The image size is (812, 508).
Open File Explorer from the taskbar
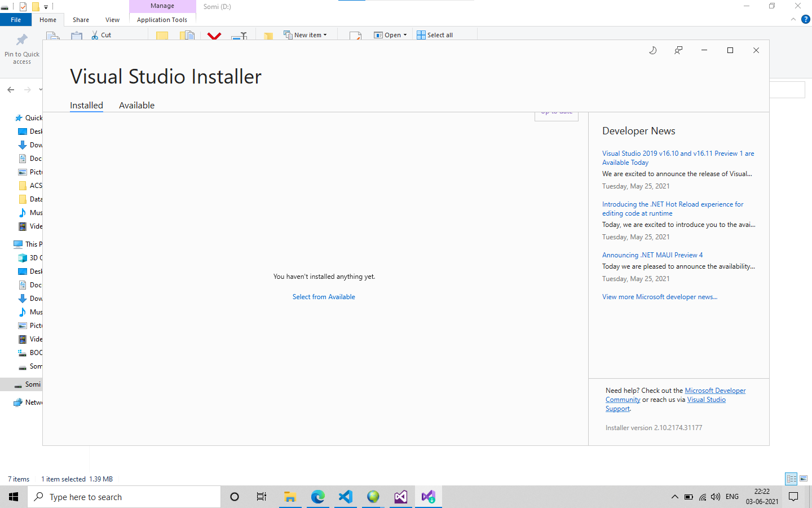(290, 497)
